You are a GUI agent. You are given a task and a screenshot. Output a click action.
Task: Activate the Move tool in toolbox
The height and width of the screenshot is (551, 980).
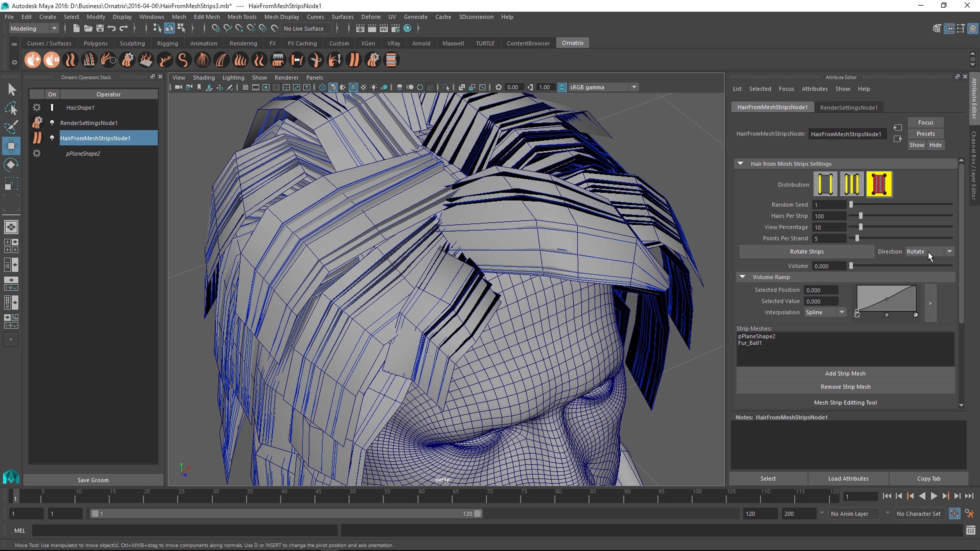click(11, 146)
